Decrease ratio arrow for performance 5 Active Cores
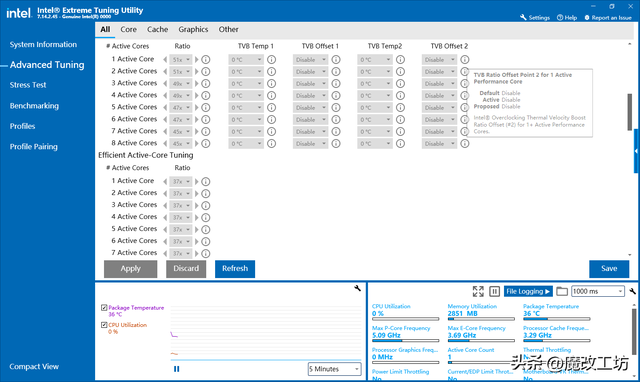The width and height of the screenshot is (640, 382). tap(165, 108)
